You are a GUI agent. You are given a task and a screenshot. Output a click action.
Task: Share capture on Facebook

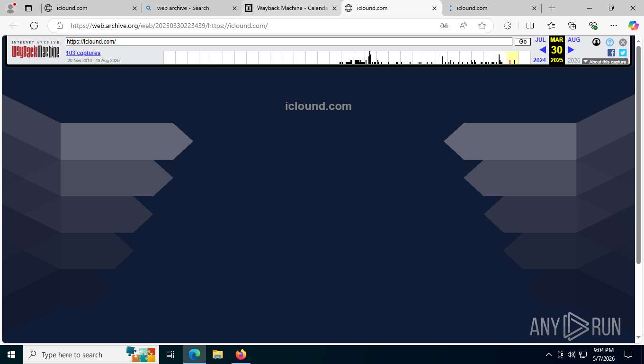(x=611, y=53)
